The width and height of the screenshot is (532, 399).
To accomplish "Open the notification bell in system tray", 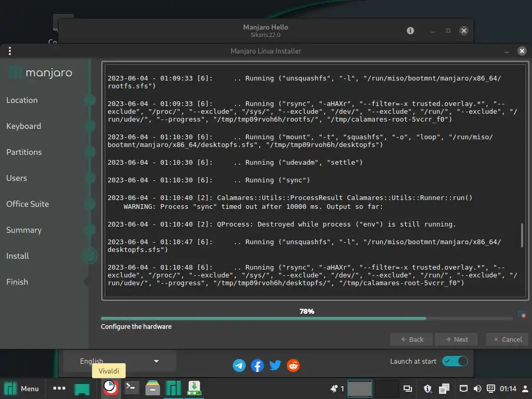I will [334, 389].
